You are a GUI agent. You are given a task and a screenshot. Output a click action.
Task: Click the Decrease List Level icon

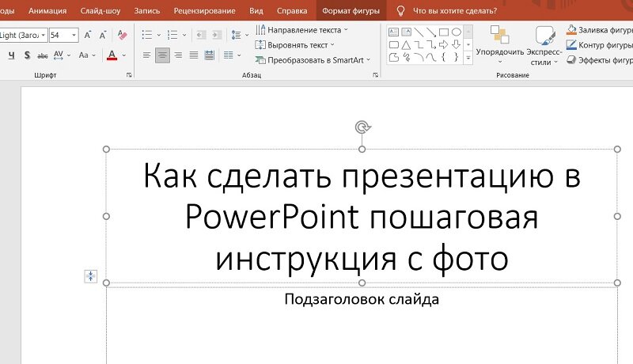(x=201, y=35)
